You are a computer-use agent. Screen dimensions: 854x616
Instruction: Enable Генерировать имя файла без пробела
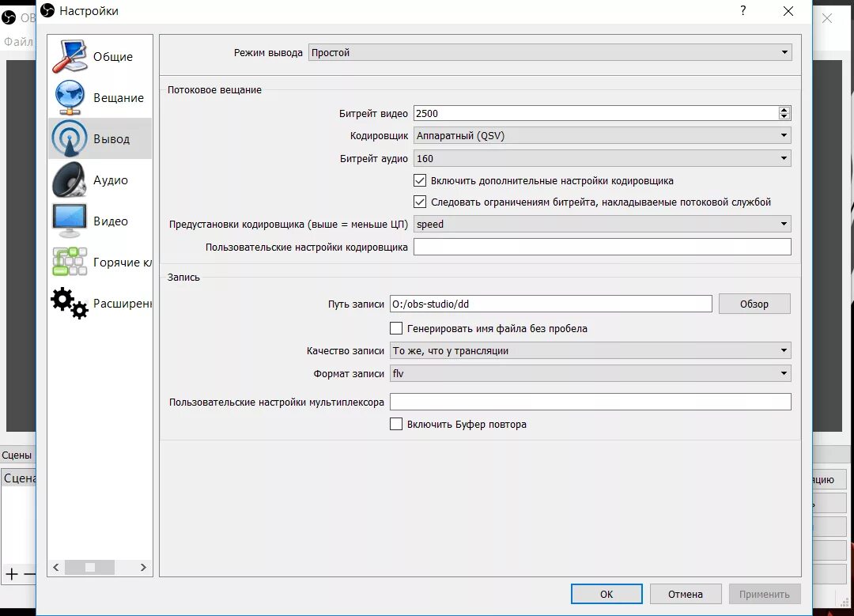(x=396, y=328)
